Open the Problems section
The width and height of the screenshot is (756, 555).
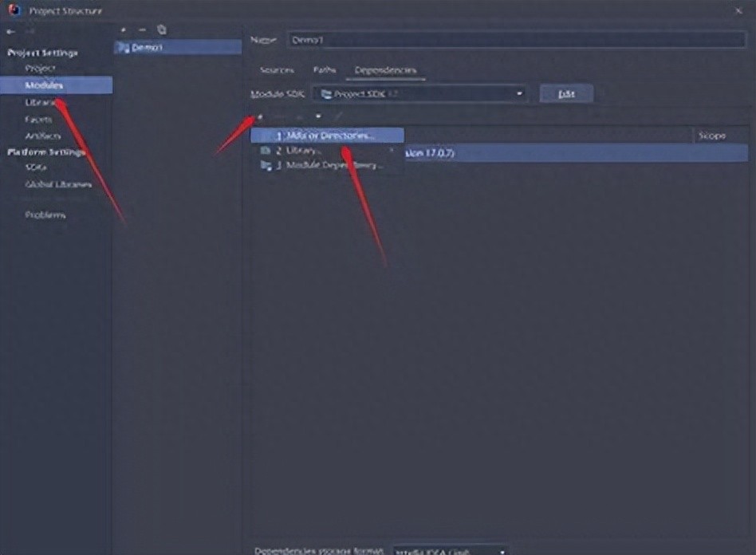45,215
